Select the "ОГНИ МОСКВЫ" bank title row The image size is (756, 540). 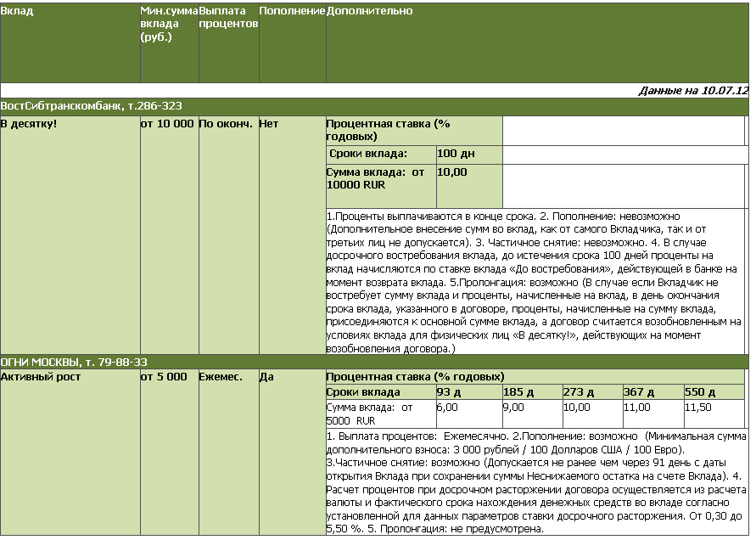coord(74,362)
